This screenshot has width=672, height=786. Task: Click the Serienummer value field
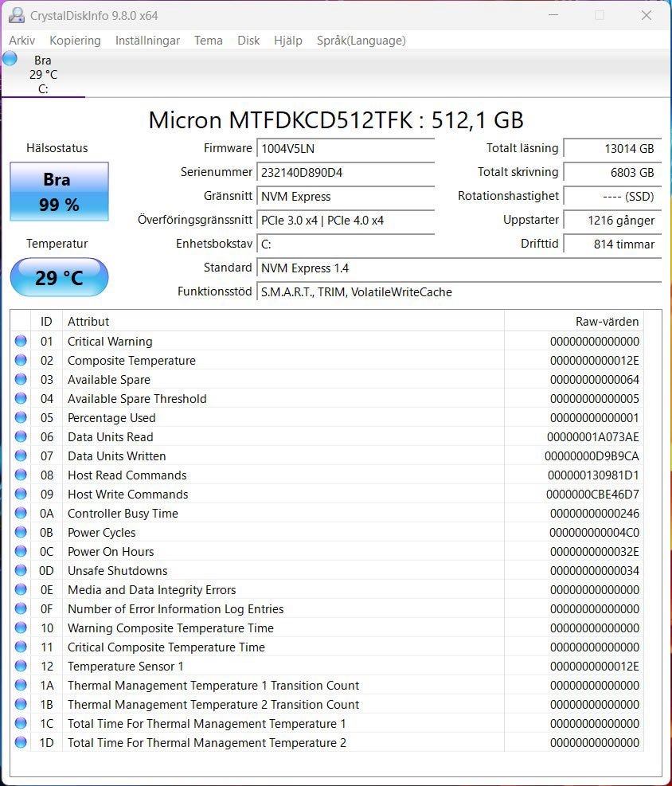pyautogui.click(x=346, y=172)
